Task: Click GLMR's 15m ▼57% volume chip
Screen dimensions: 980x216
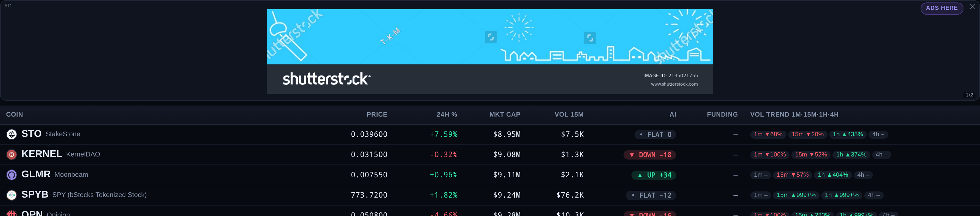Action: (793, 175)
